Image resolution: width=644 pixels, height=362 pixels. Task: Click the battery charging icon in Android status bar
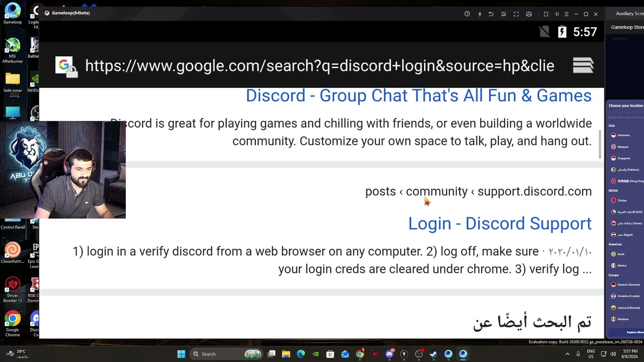[562, 32]
